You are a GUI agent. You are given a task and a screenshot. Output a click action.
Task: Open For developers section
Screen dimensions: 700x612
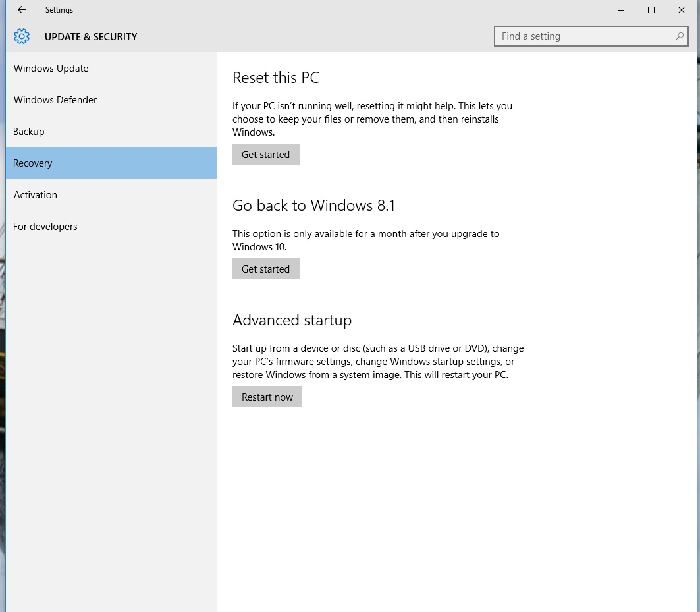click(x=111, y=227)
